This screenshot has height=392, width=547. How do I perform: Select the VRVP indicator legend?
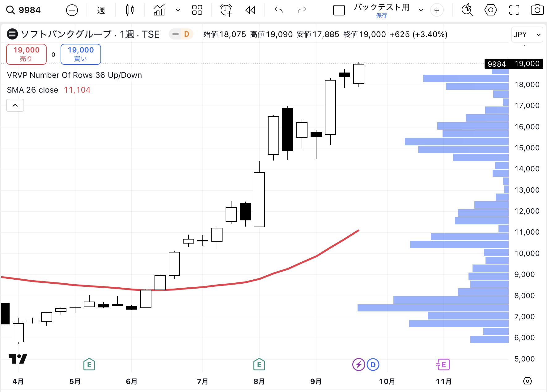coord(74,75)
